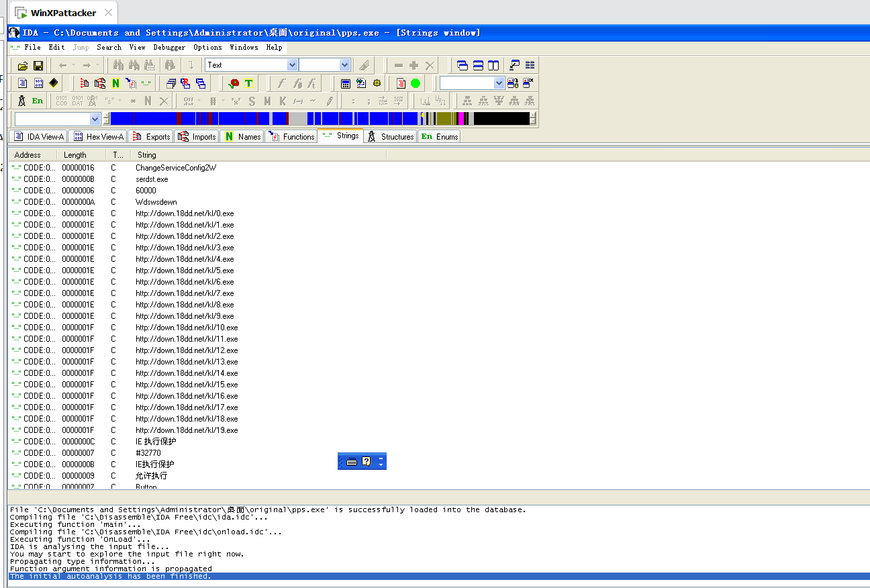Click the Open file folder icon
The height and width of the screenshot is (588, 870).
click(23, 65)
